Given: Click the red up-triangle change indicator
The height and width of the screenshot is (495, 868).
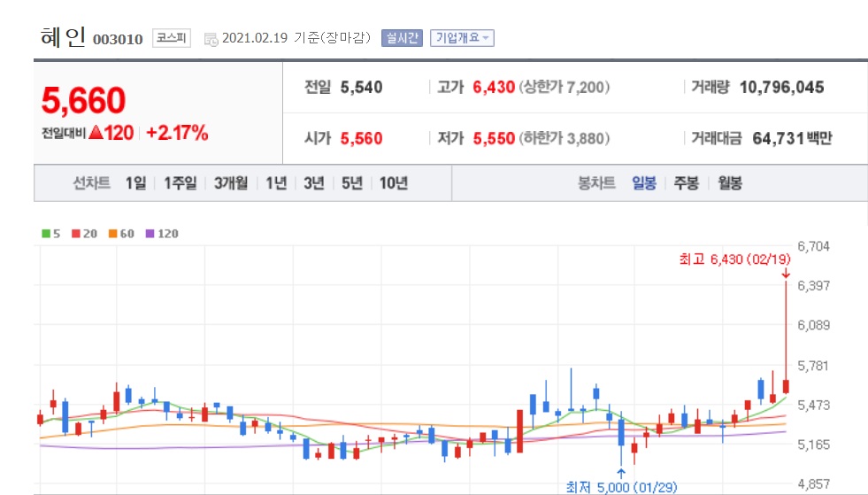Looking at the screenshot, I should coord(96,133).
